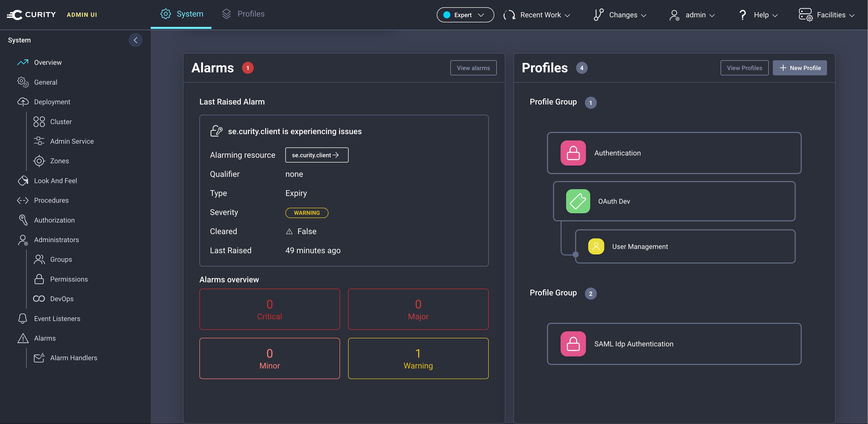
Task: Click the yellow user icon for User Management
Action: pyautogui.click(x=596, y=246)
